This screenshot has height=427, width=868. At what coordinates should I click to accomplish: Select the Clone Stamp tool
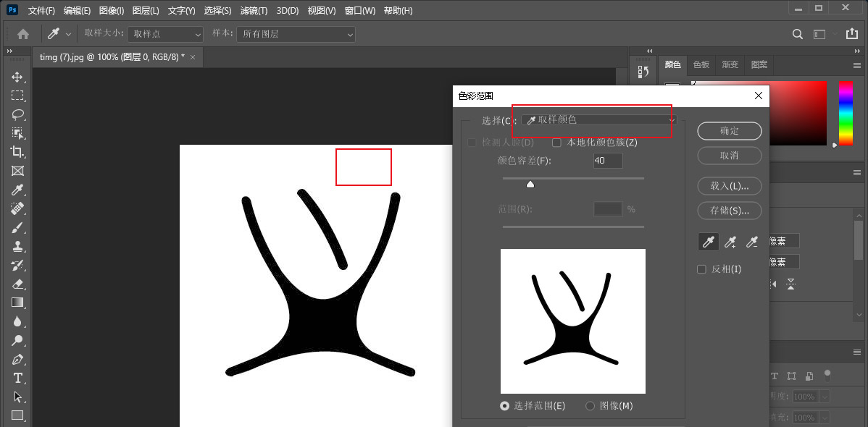tap(18, 246)
